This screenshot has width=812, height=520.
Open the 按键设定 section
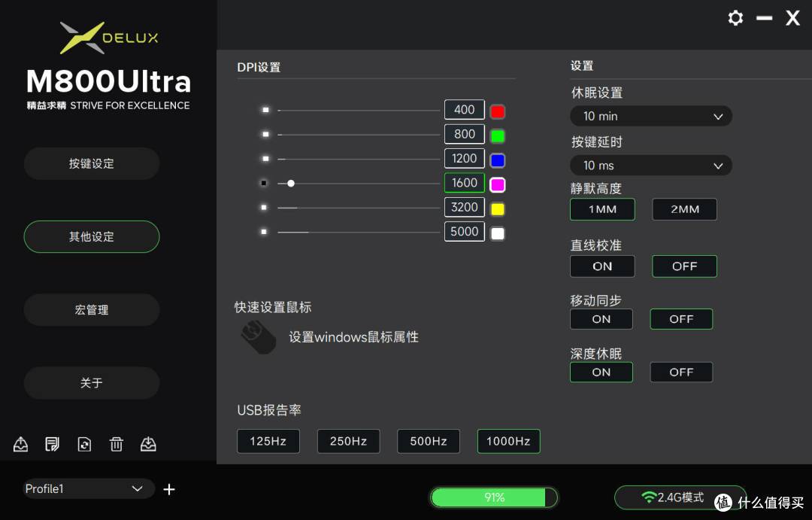92,164
